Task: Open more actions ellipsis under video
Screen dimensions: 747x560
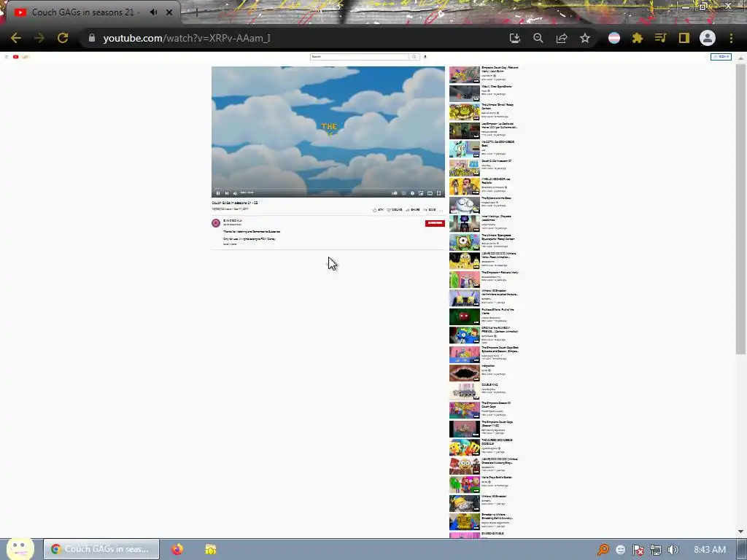Action: [x=441, y=209]
